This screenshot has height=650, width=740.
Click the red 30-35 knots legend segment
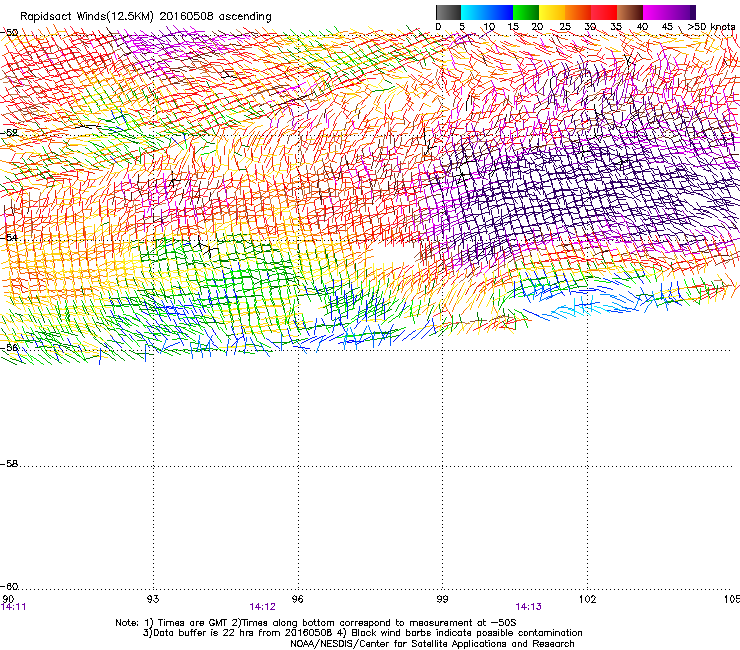click(604, 12)
